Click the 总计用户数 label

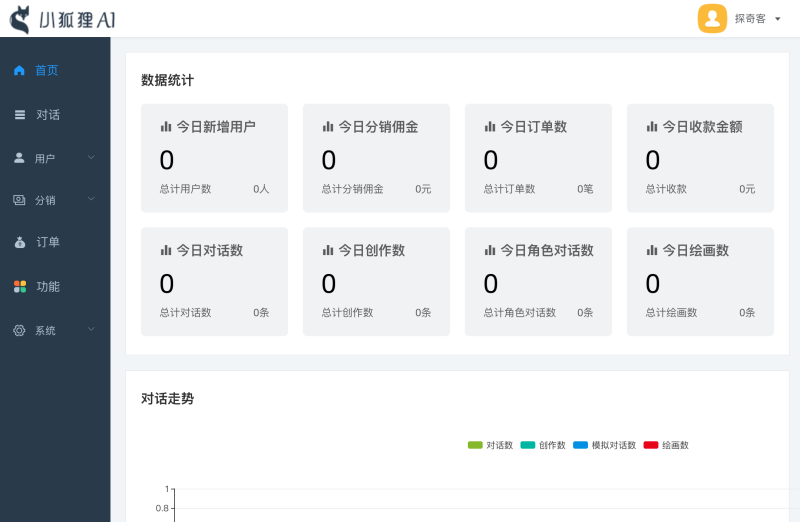point(185,189)
